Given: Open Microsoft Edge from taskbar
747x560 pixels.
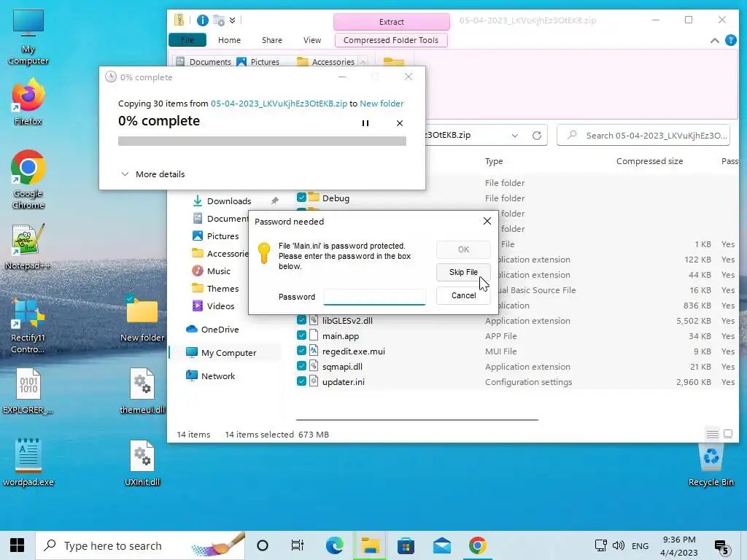Looking at the screenshot, I should point(334,545).
